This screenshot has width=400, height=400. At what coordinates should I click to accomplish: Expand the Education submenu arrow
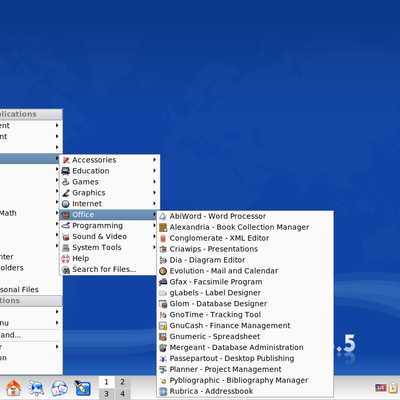[x=155, y=171]
